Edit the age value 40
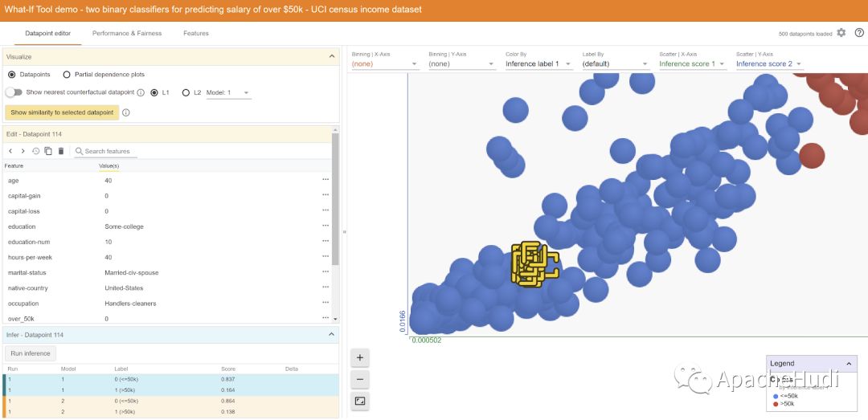 coord(108,180)
